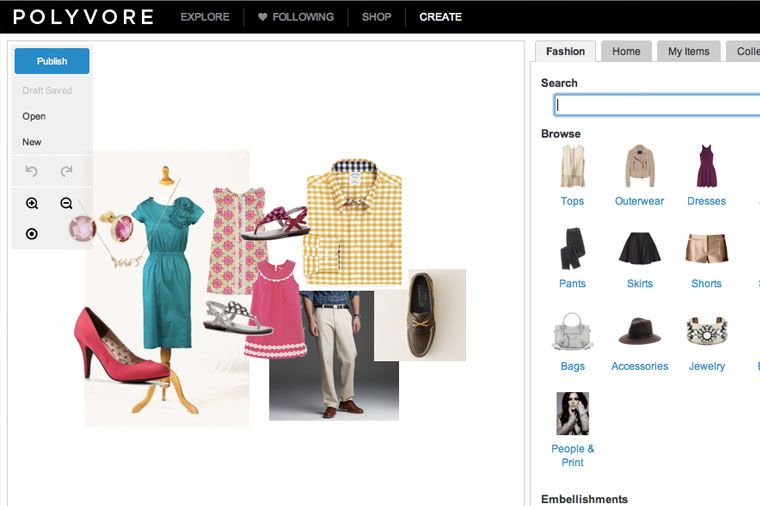The image size is (760, 506).
Task: Select the floral patterned dress
Action: coord(237,241)
